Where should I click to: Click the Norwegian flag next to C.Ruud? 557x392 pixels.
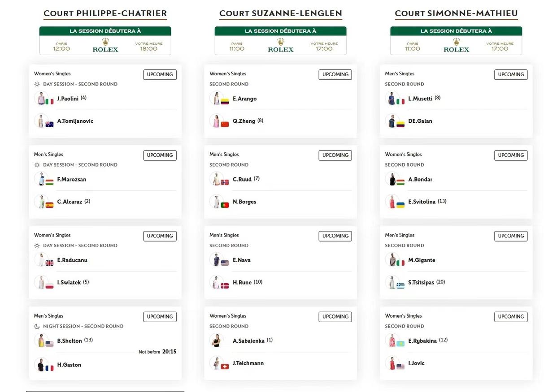coord(225,182)
